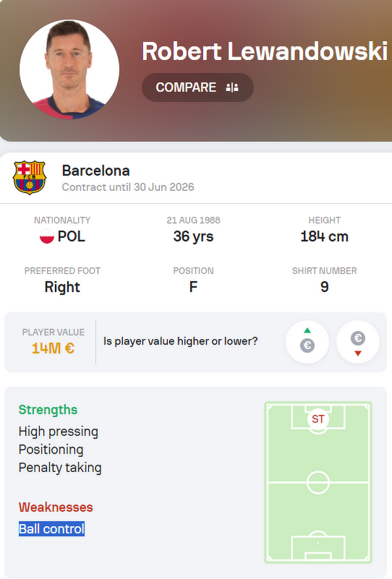Viewport: 392px width, 579px height.
Task: Vote player value lower with red arrow
Action: (x=357, y=342)
